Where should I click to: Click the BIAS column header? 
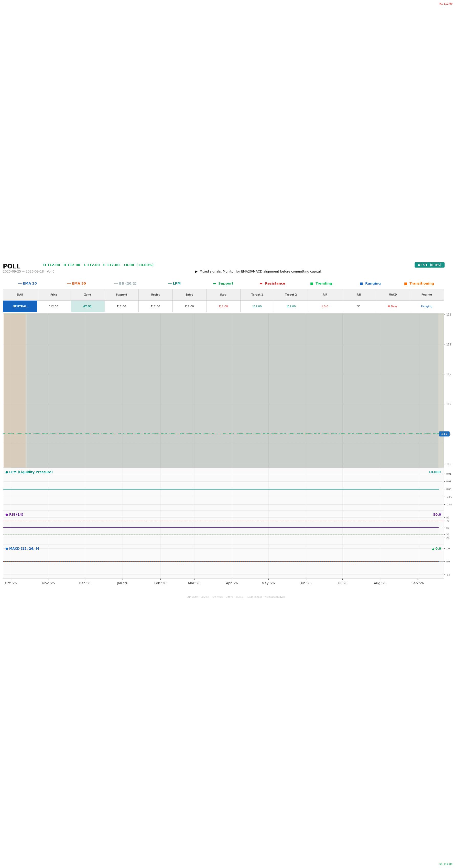point(20,295)
